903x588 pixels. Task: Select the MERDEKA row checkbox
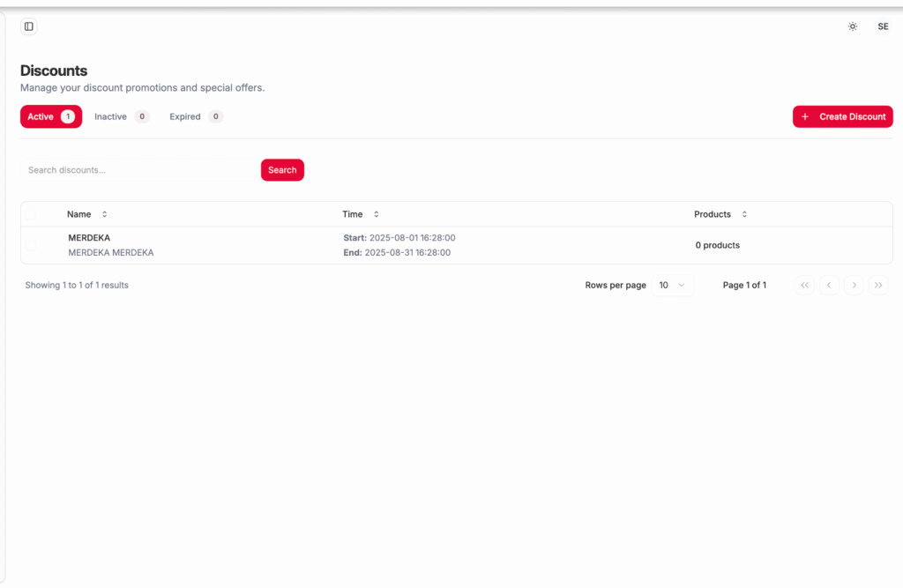pos(32,245)
